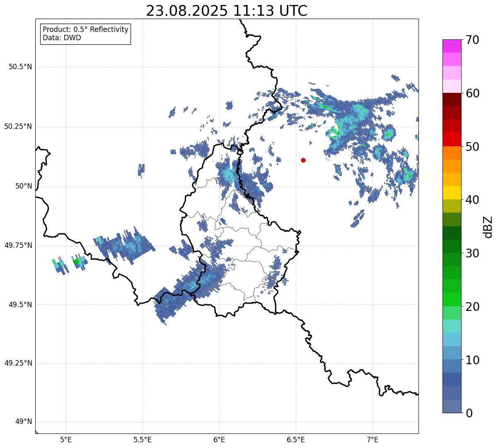Click the colorbar label "20"
The image size is (498, 448).
tap(473, 307)
